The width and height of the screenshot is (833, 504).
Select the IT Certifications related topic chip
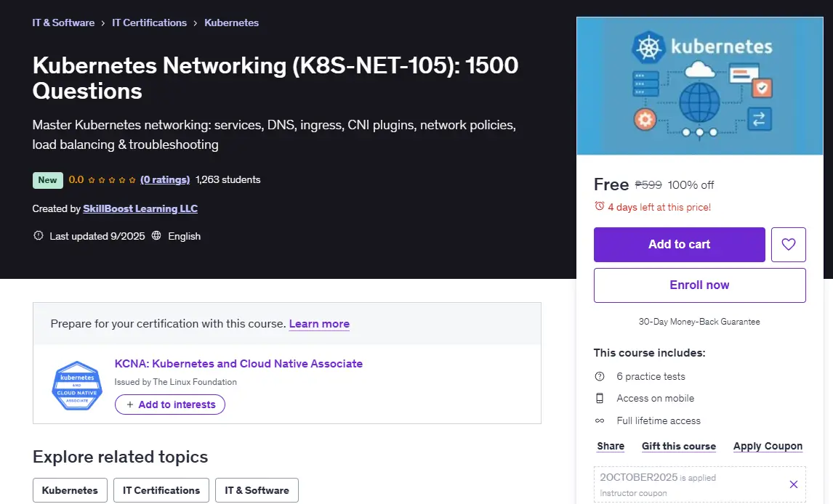click(x=161, y=490)
